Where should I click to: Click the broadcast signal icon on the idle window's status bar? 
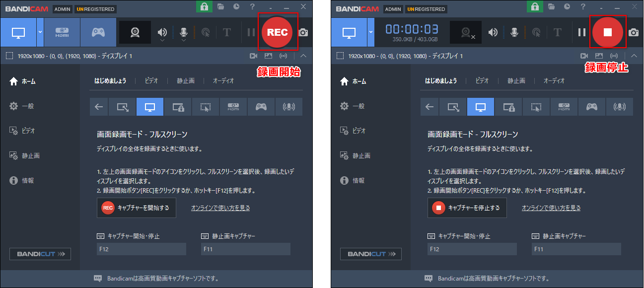284,56
